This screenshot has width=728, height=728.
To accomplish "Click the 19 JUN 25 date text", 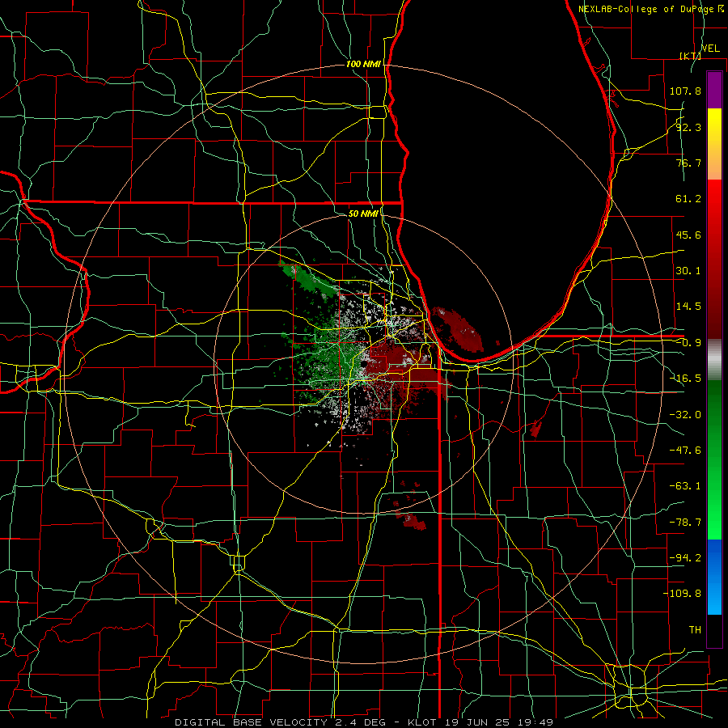I will [478, 722].
